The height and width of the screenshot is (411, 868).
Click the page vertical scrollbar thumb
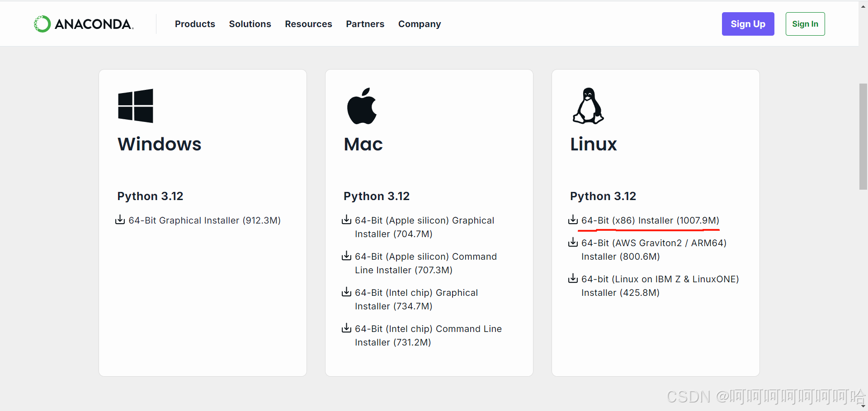pos(863,136)
